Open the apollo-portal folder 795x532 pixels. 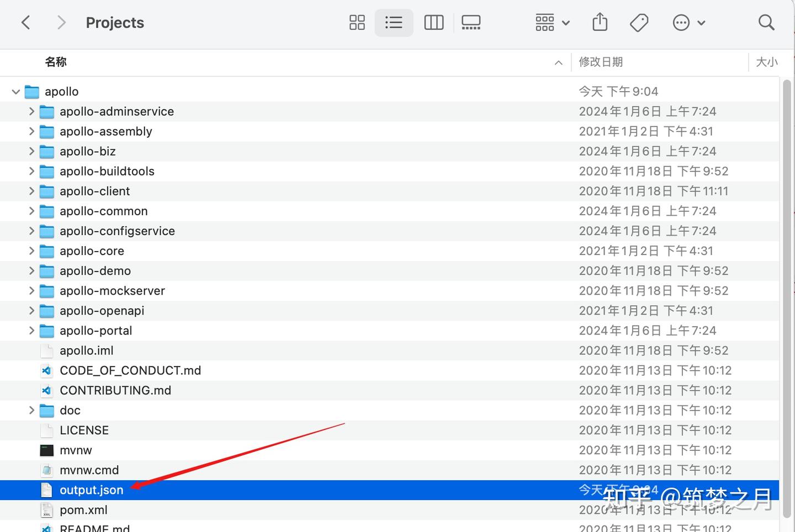(x=96, y=330)
